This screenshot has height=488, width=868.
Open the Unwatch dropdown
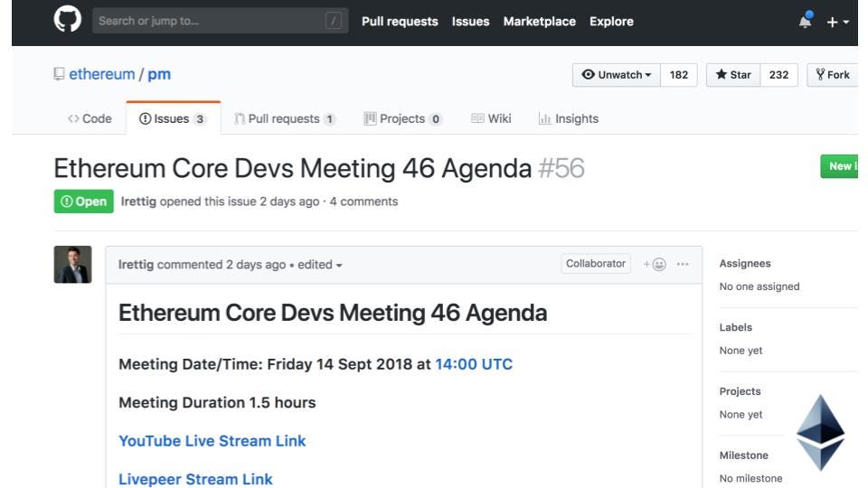point(617,75)
